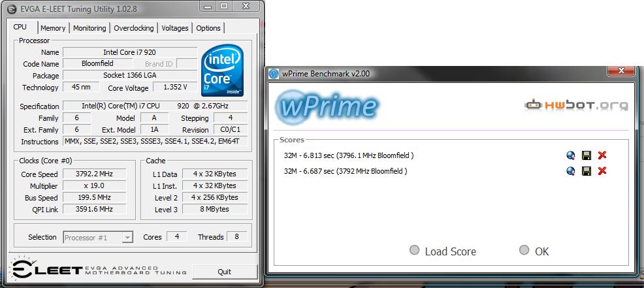Screen dimensions: 644x288
Task: Switch to the Memory tab
Action: 53,28
